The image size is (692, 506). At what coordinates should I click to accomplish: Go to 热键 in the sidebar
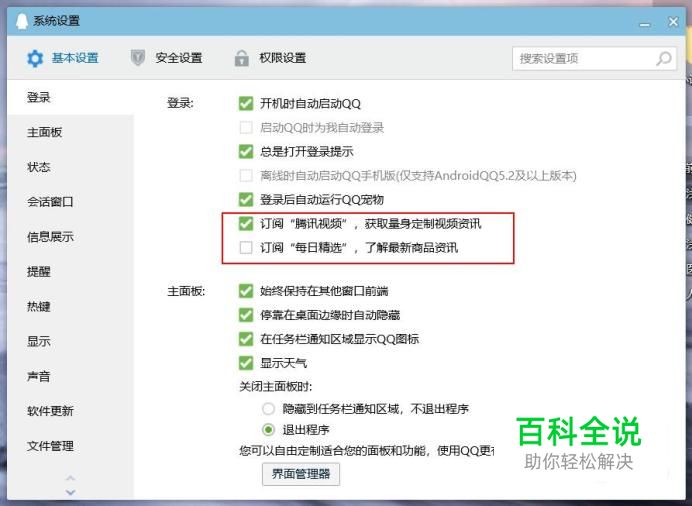pyautogui.click(x=70, y=307)
